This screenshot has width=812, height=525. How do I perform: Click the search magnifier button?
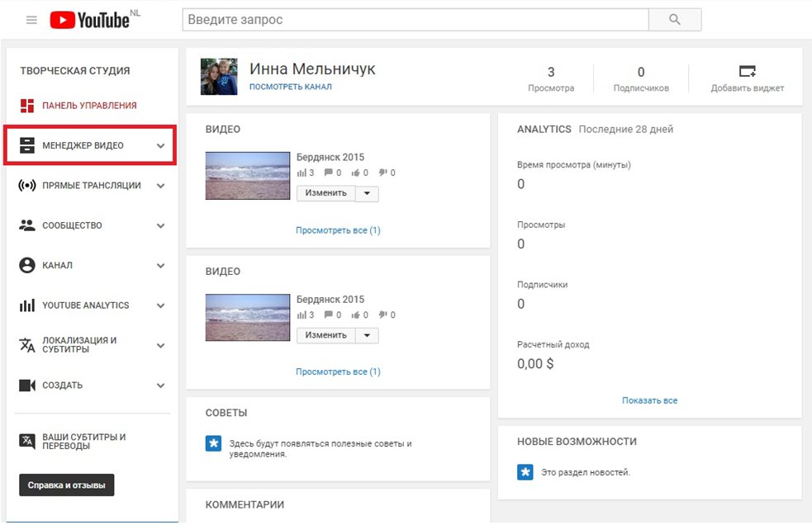click(x=674, y=20)
